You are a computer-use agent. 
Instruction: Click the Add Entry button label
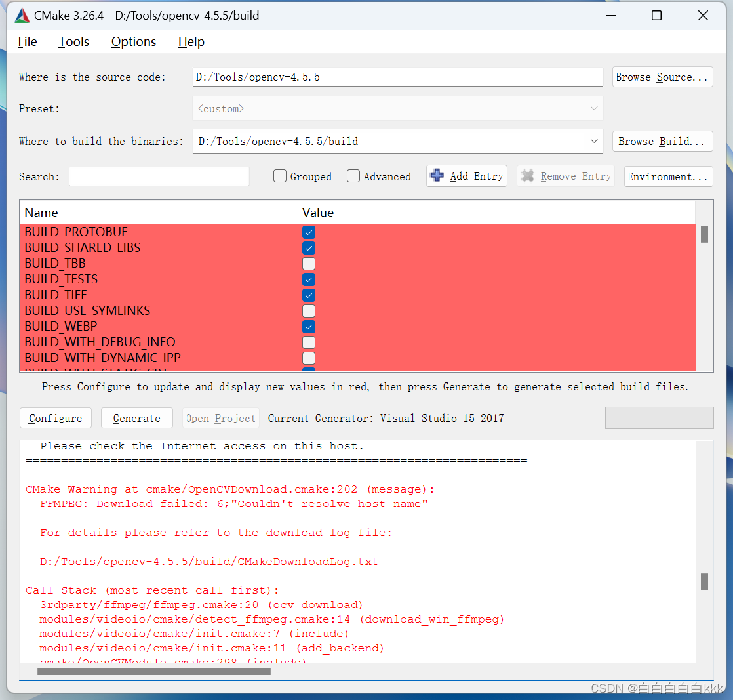click(x=477, y=176)
